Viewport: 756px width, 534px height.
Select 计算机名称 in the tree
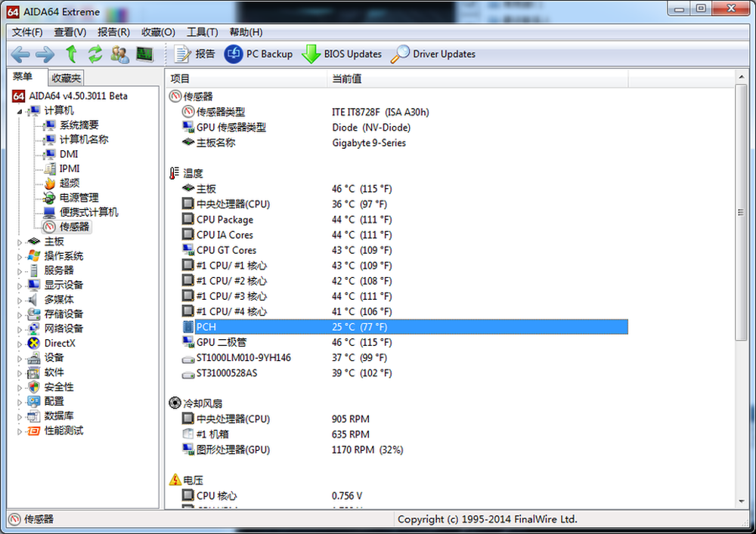[x=84, y=140]
